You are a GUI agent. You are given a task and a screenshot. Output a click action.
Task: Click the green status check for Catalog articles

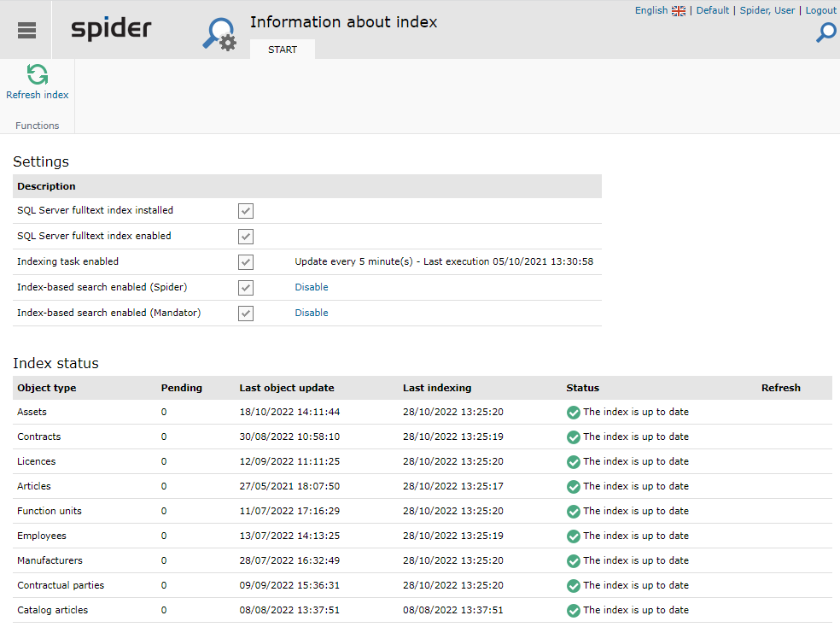[573, 611]
